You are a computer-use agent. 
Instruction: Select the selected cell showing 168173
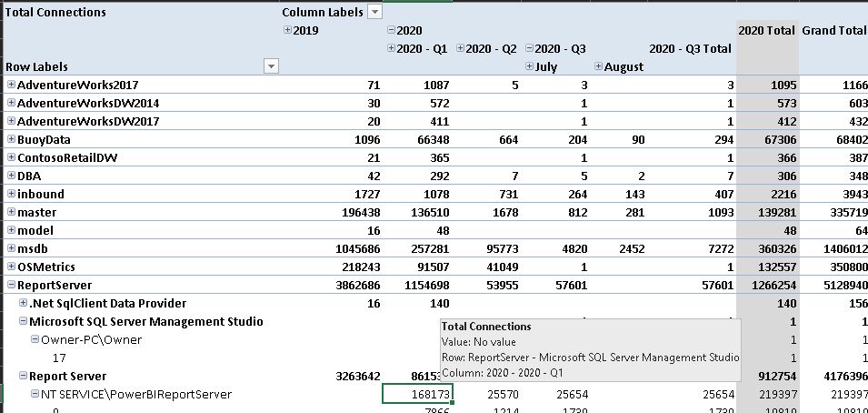pyautogui.click(x=417, y=394)
